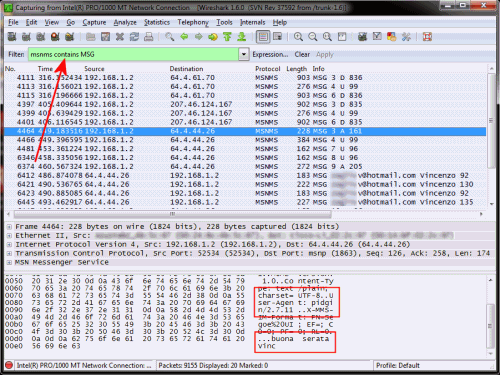500x375 pixels.
Task: Click the Zoom out magnifier icon
Action: coord(313,37)
